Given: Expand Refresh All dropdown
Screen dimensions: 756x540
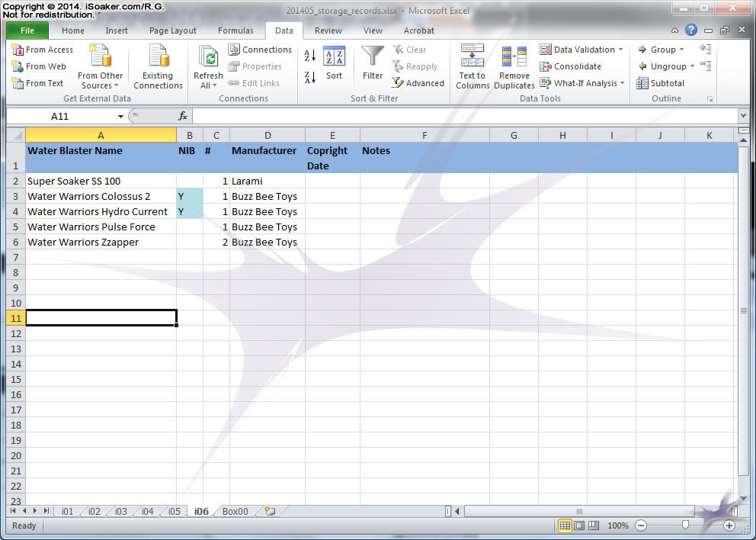Looking at the screenshot, I should point(215,86).
